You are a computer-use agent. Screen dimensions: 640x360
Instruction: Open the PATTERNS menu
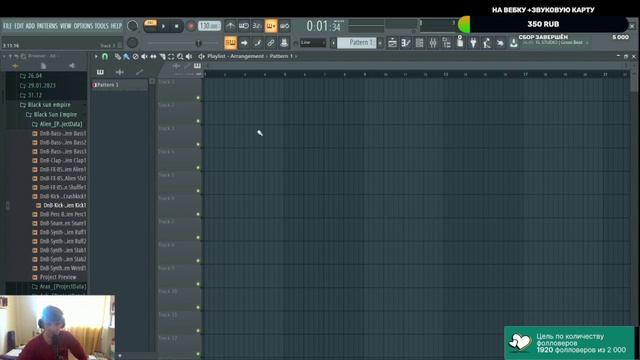tap(47, 26)
